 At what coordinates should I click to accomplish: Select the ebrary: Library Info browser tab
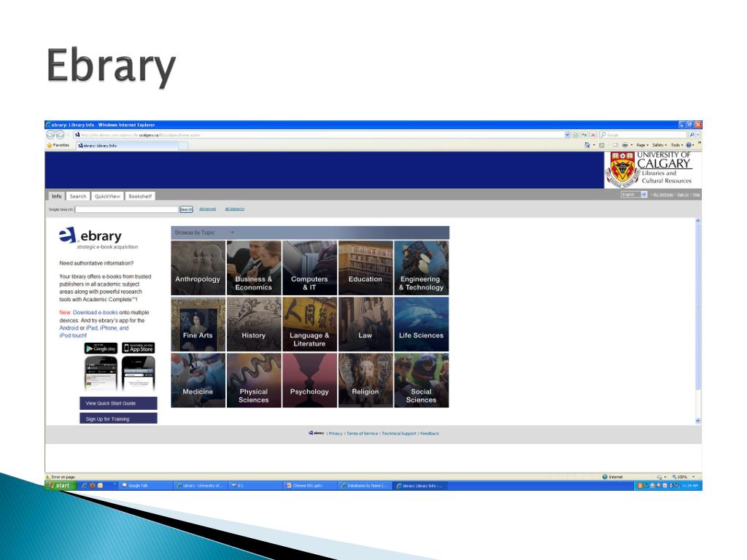pos(128,146)
